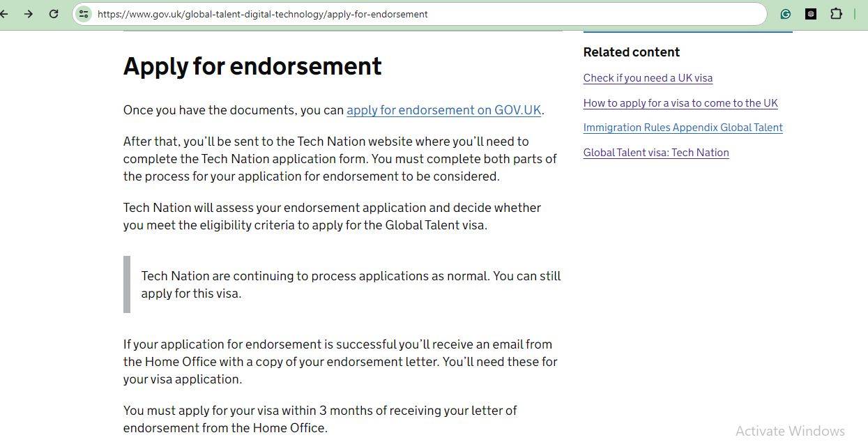Viewport: 868px width, 442px height.
Task: Follow the apply for endorsement on GOV.UK link
Action: [x=444, y=110]
